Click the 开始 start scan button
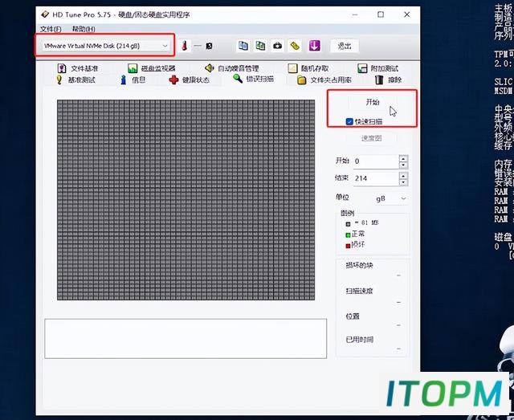The width and height of the screenshot is (514, 420). point(373,102)
